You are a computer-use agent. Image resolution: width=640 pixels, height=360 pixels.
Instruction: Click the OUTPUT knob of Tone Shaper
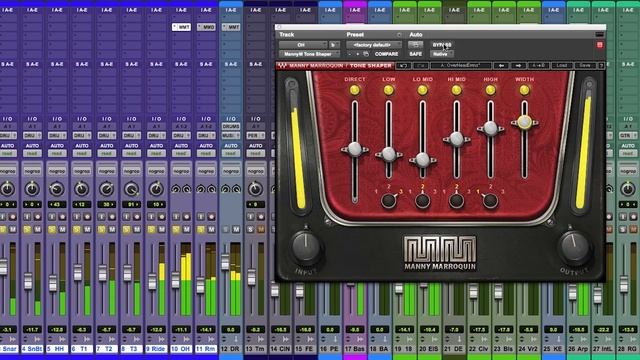(x=575, y=247)
